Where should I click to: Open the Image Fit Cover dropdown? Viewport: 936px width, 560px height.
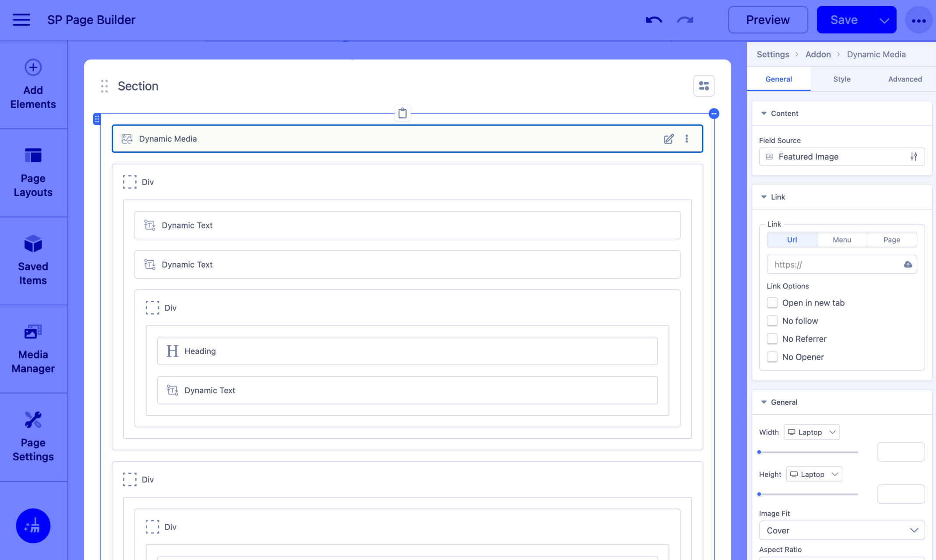pos(841,530)
